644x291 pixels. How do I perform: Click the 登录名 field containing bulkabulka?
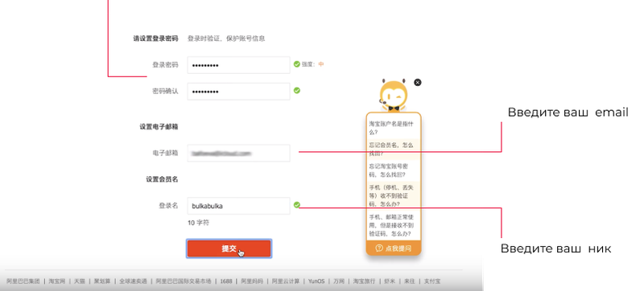(238, 206)
